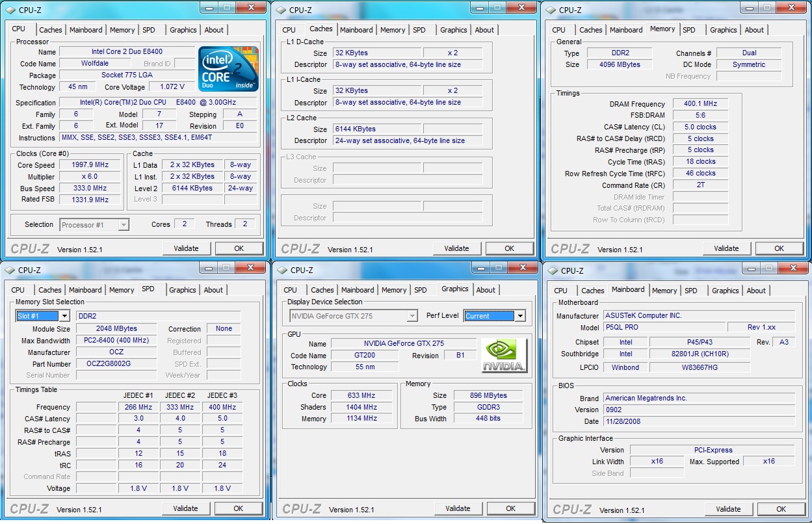
Task: Select the Core Voltage value 1.072 V
Action: (x=172, y=86)
